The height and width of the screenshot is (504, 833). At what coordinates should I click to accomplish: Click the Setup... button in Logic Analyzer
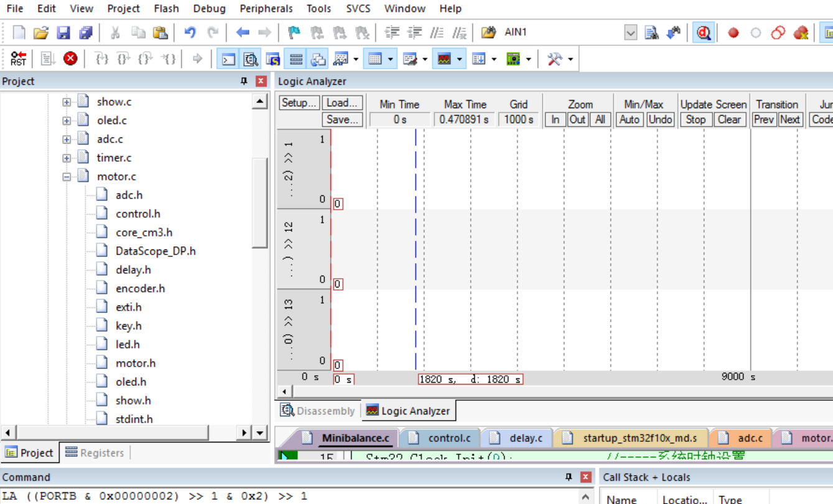pyautogui.click(x=299, y=103)
